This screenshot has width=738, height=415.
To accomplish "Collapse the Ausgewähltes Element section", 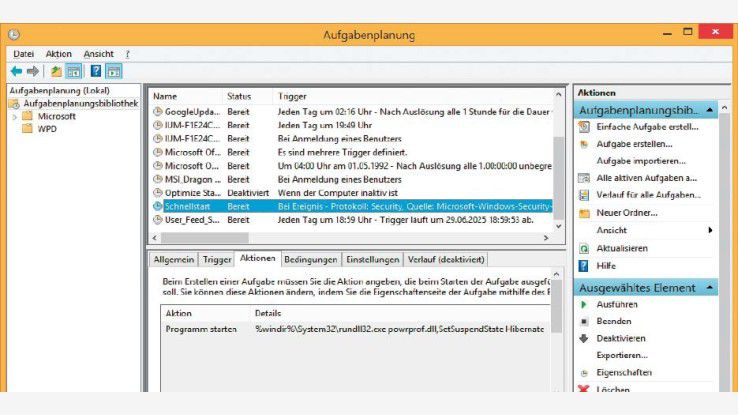I will [x=709, y=288].
